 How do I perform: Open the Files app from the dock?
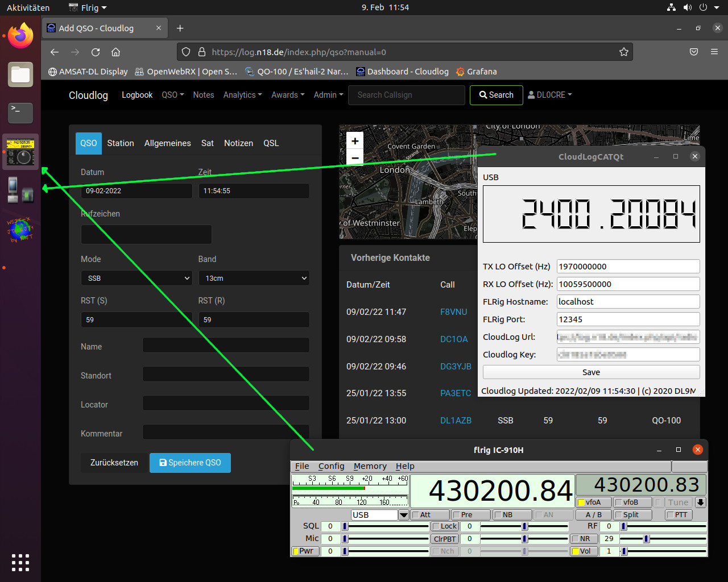20,74
